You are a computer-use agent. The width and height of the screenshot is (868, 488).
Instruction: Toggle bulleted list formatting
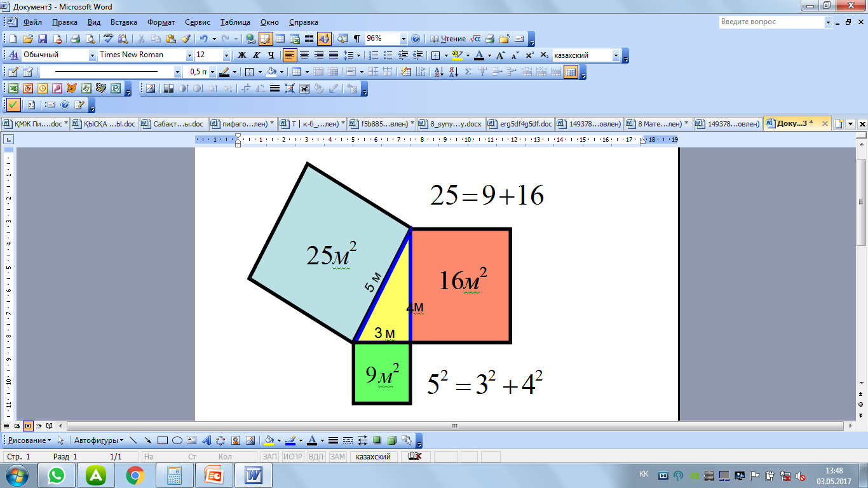tap(388, 55)
